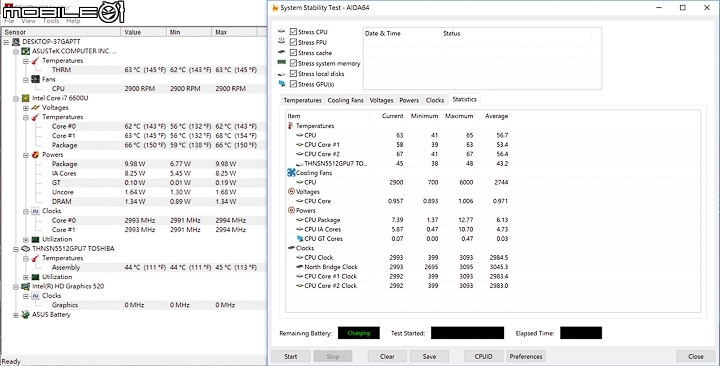Open the Preferences button

[526, 356]
